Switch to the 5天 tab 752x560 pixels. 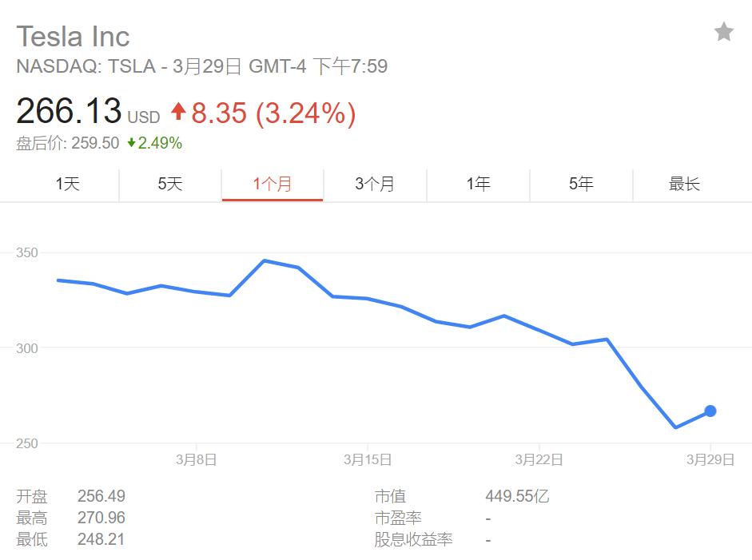tap(170, 184)
